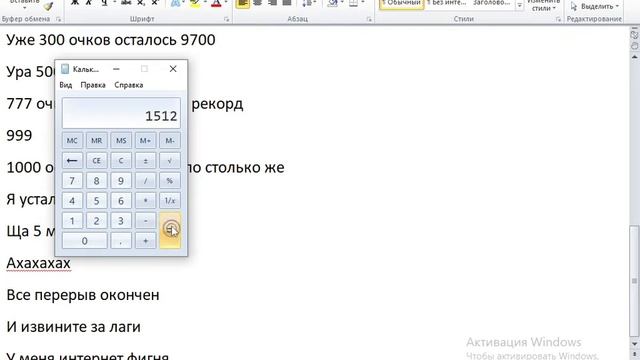
Task: Click the C clear key in Calculator
Action: (121, 161)
